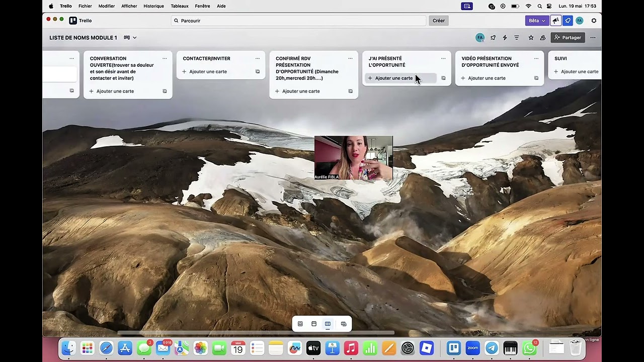Select the Board view in the bottom switcher
Image resolution: width=644 pixels, height=362 pixels.
point(328,324)
